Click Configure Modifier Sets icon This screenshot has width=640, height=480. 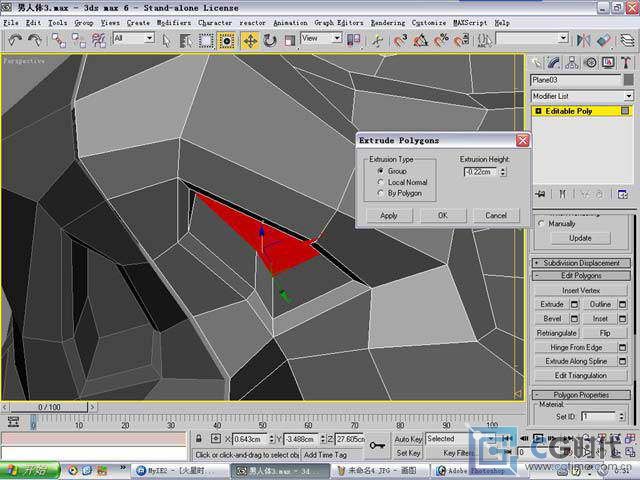point(622,194)
